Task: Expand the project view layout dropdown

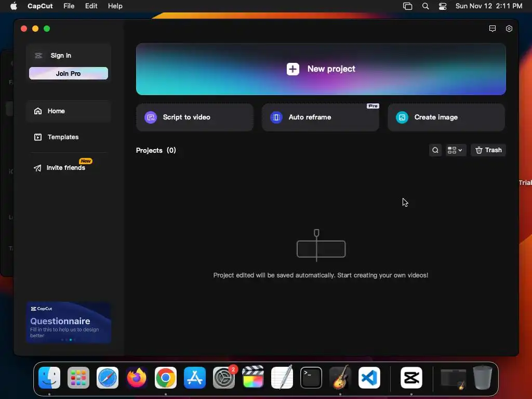Action: pos(455,150)
